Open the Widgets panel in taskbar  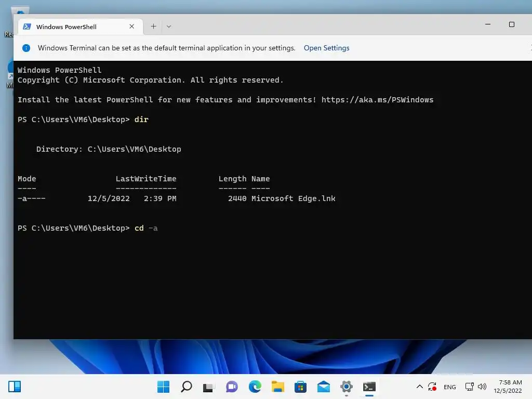click(x=15, y=387)
